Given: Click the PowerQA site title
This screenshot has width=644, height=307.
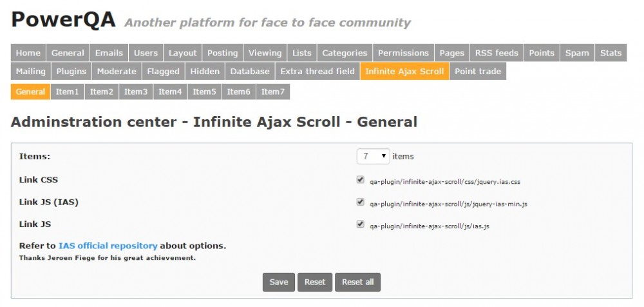Looking at the screenshot, I should click(63, 20).
